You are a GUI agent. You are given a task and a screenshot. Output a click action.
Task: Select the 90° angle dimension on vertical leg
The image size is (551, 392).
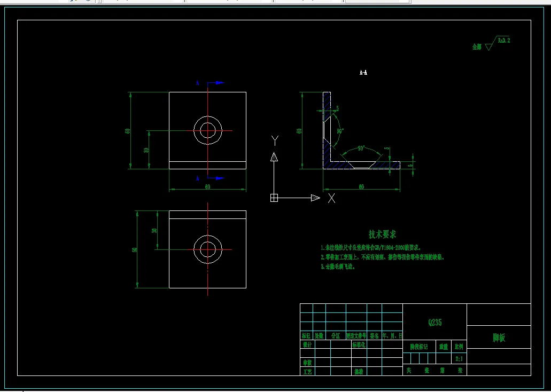(340, 131)
